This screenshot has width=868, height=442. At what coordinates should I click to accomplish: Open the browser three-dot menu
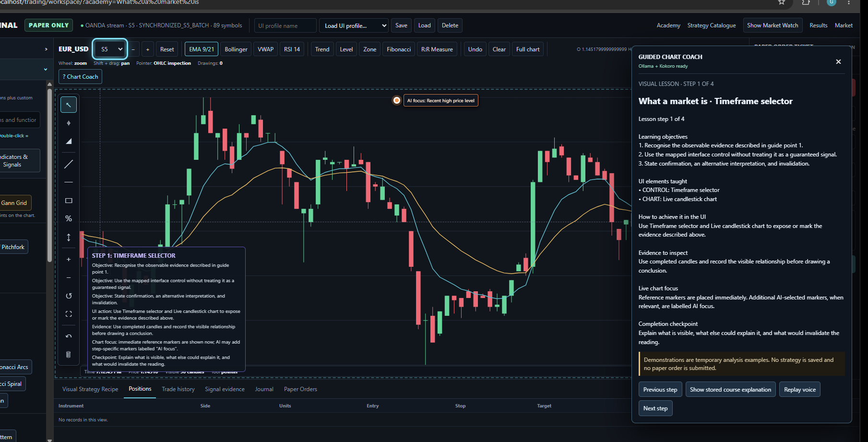(x=849, y=2)
